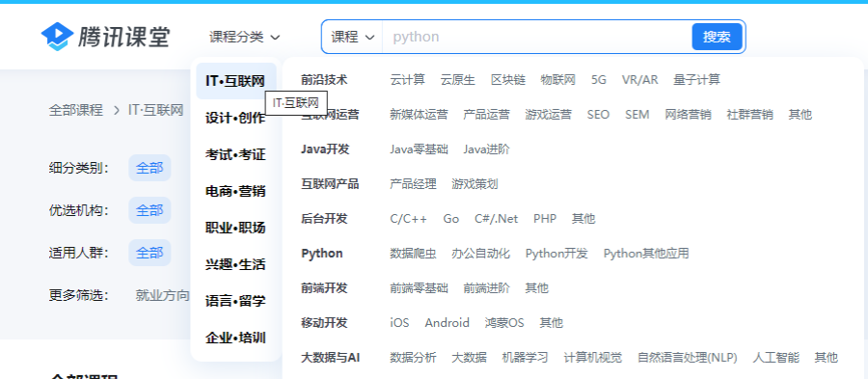Open the 企业•培训 category
The image size is (868, 379).
coord(236,338)
